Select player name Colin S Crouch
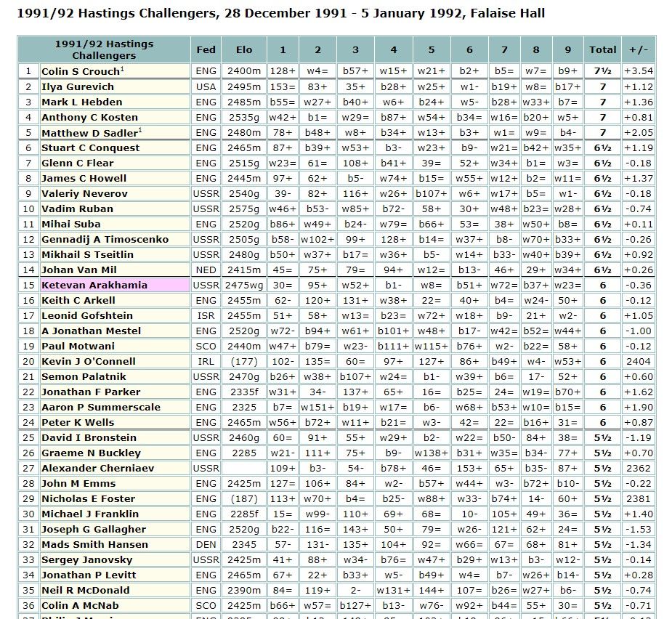Screen dimensions: 672x619 [81, 71]
